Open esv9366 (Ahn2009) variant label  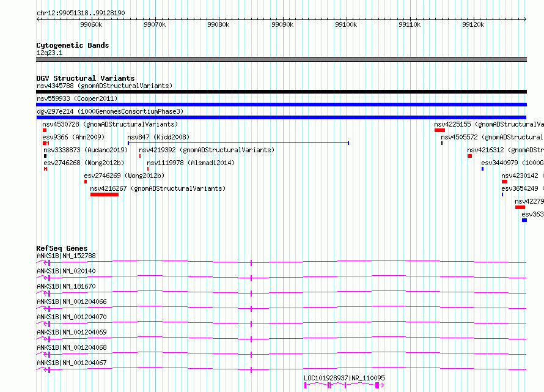73,137
